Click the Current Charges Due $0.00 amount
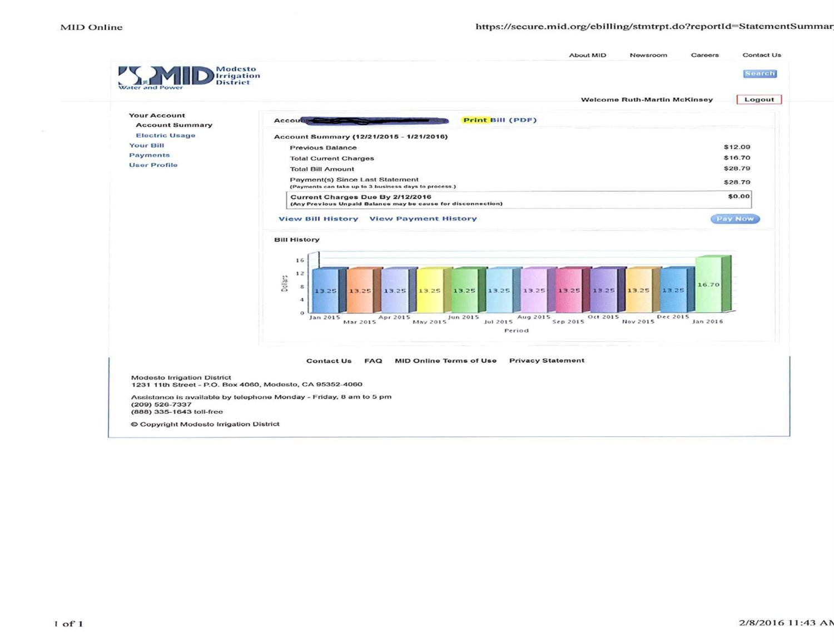 (x=739, y=196)
